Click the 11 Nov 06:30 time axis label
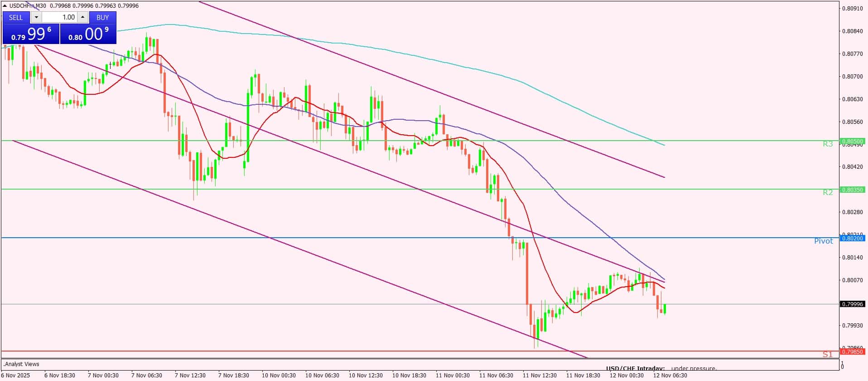868x381 pixels. pos(497,376)
